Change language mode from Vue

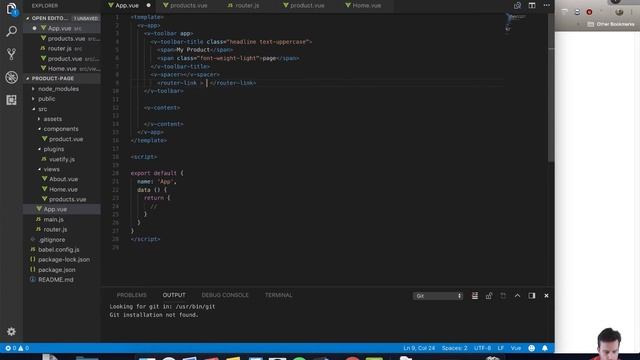coord(516,348)
